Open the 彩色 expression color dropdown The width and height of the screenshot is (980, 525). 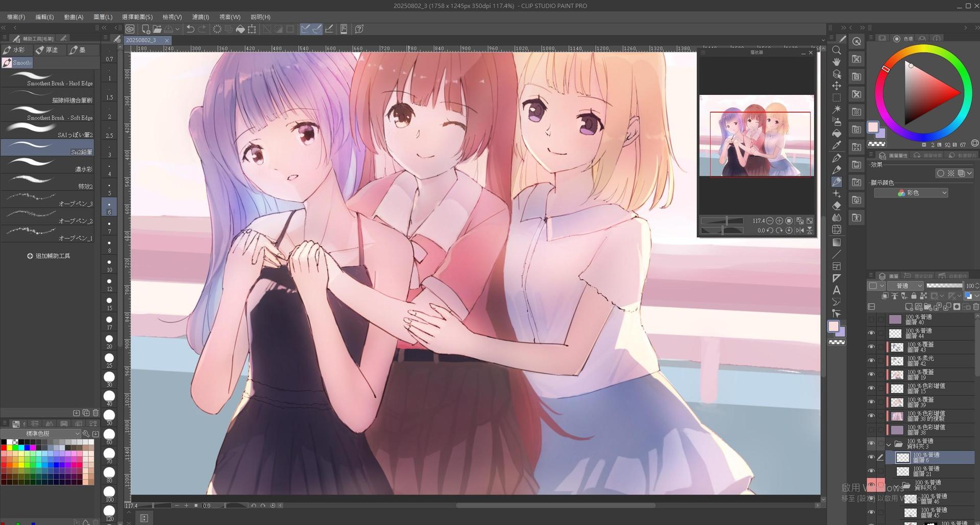(x=911, y=193)
